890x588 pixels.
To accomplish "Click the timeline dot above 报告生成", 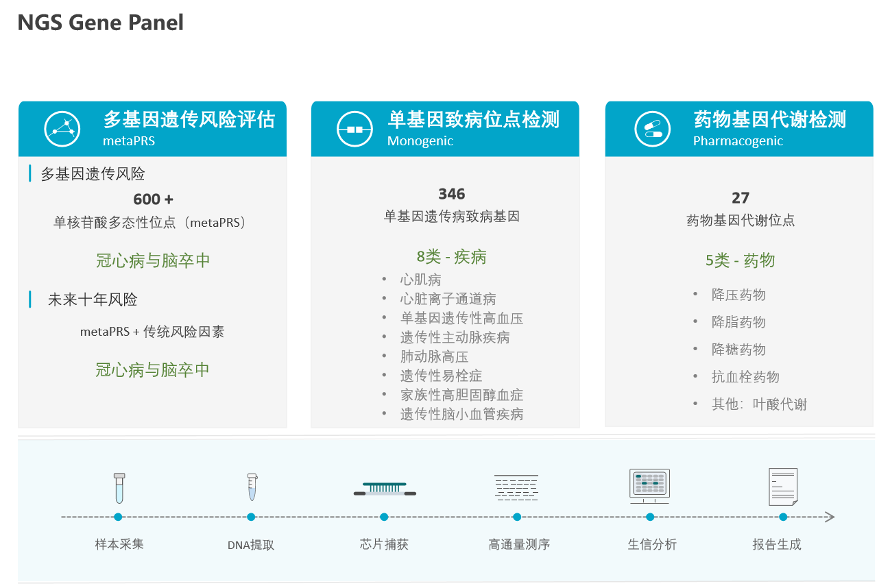I will 783,517.
